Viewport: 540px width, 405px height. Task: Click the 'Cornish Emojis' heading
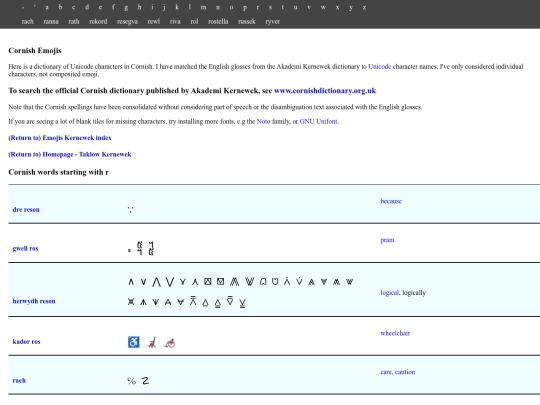pyautogui.click(x=35, y=50)
